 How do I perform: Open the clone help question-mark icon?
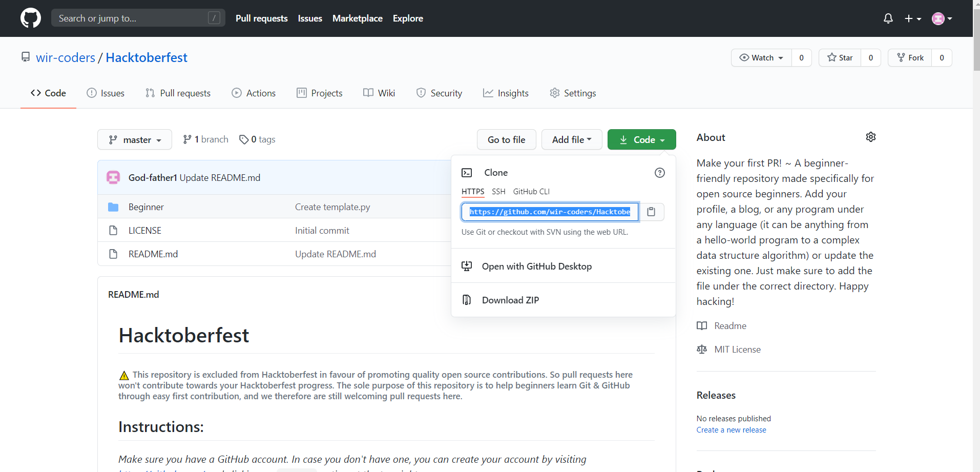pyautogui.click(x=660, y=173)
